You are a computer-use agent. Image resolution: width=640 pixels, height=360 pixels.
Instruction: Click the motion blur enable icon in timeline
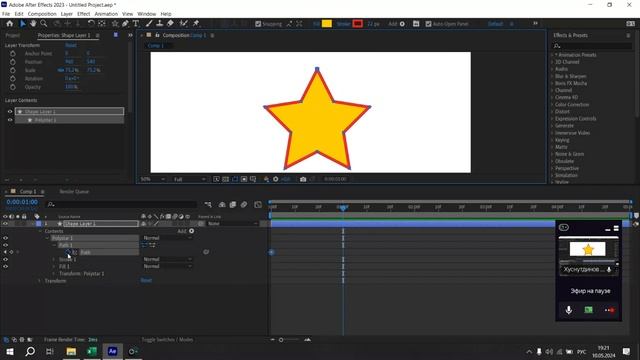(x=244, y=204)
